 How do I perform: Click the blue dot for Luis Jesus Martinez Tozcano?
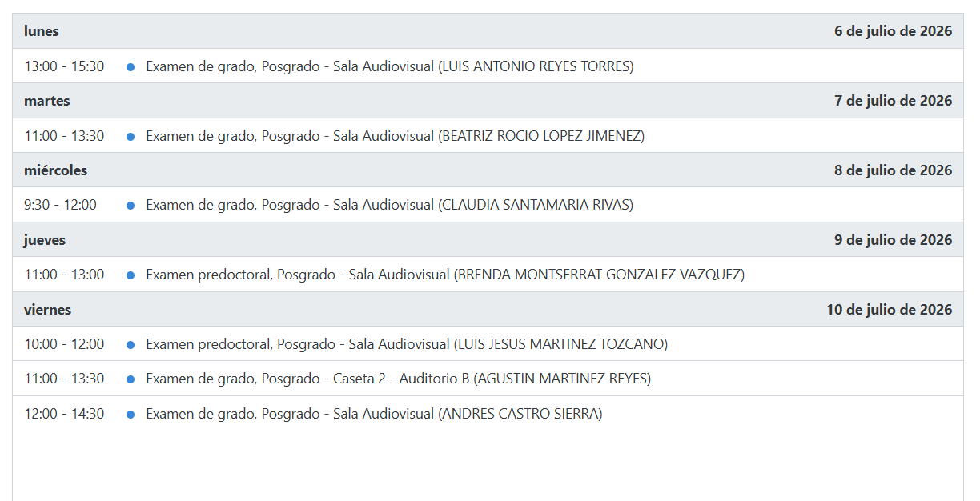pos(131,345)
